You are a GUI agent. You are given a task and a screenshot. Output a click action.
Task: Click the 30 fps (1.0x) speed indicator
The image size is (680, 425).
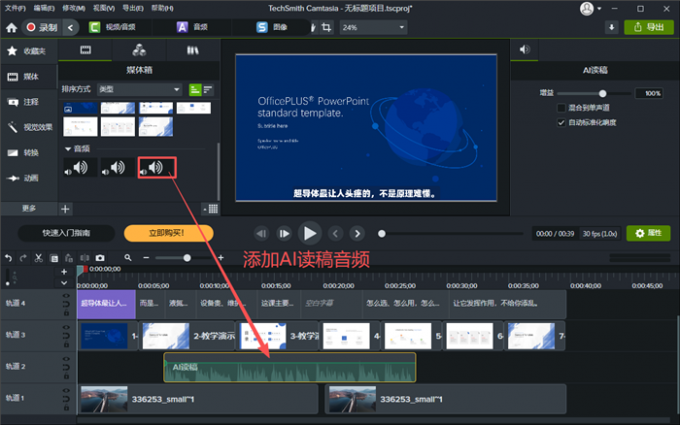[600, 234]
